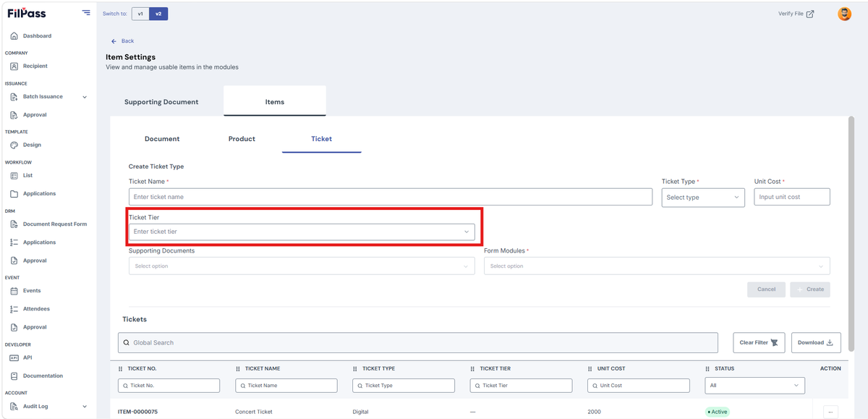Open Dashboard via its home icon
Screen dimensions: 868x419
pos(14,35)
